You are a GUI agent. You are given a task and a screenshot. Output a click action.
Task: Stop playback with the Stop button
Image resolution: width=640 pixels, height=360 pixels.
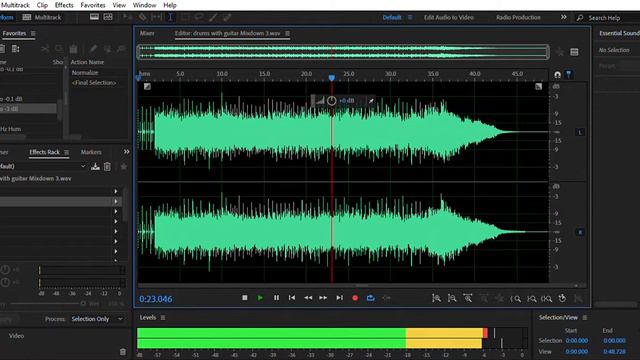(x=244, y=298)
